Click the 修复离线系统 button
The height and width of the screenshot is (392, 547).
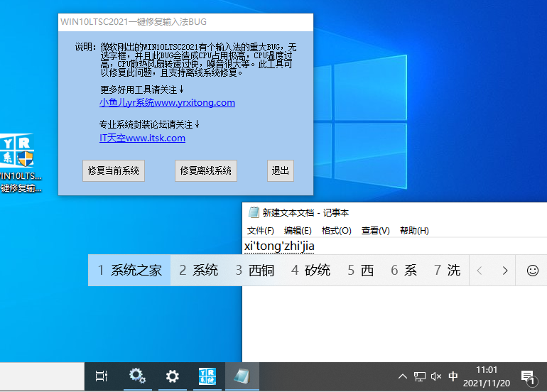pos(206,171)
